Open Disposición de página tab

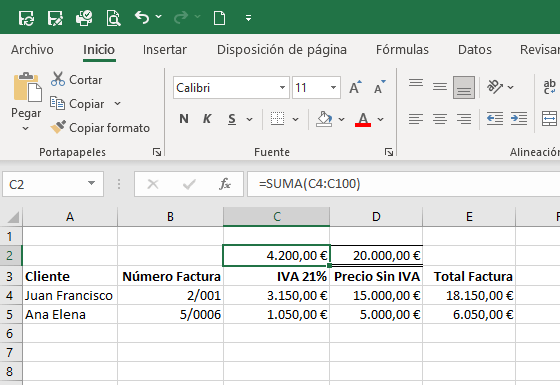[282, 49]
